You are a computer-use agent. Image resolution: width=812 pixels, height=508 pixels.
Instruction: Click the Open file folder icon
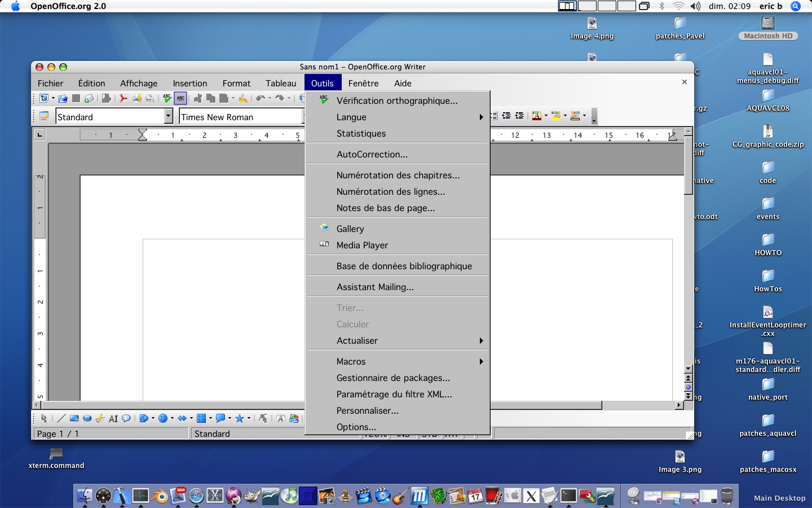click(63, 98)
